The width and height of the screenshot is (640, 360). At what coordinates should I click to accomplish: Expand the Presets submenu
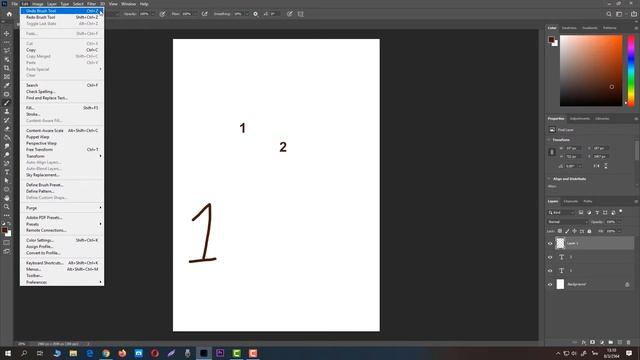(62, 224)
